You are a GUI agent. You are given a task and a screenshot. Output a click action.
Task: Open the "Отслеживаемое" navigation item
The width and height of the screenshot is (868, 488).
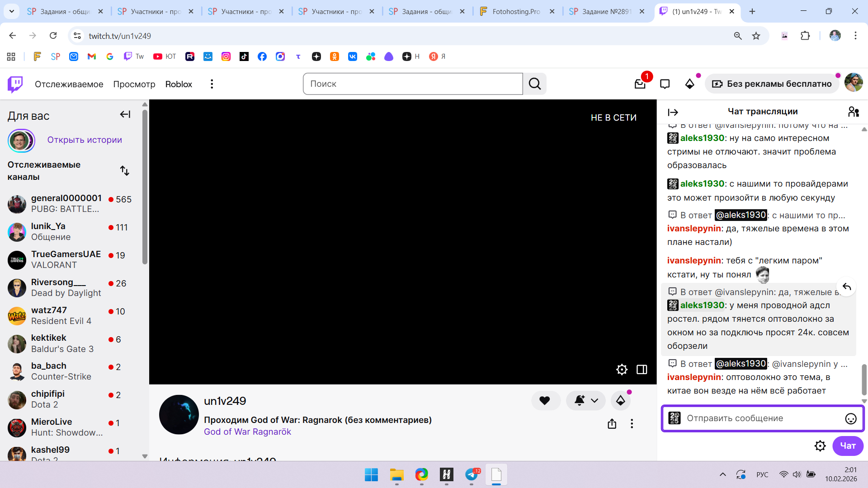coord(69,84)
